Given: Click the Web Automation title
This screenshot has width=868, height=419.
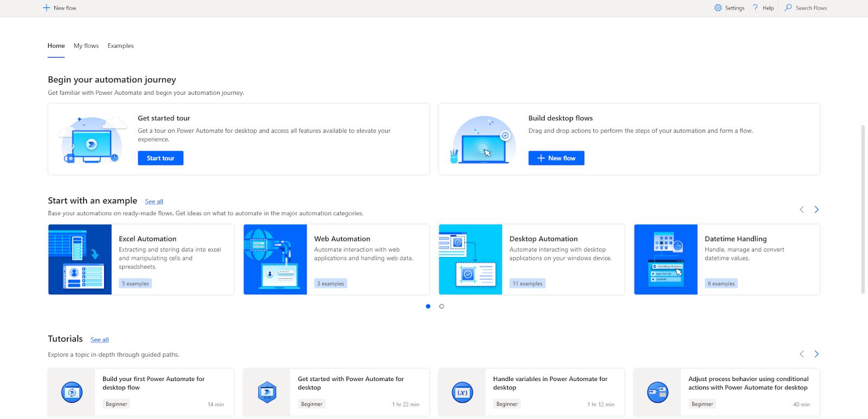Looking at the screenshot, I should tap(342, 239).
